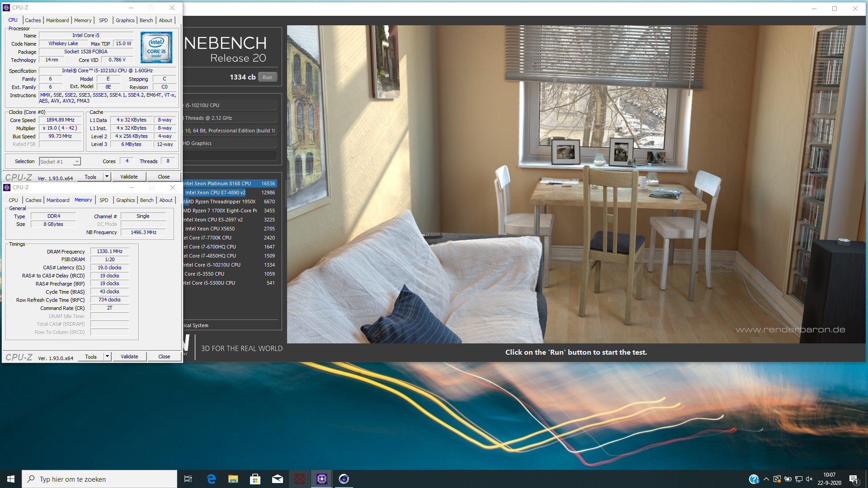868x488 pixels.
Task: Open the Windows Start menu
Action: [11, 479]
